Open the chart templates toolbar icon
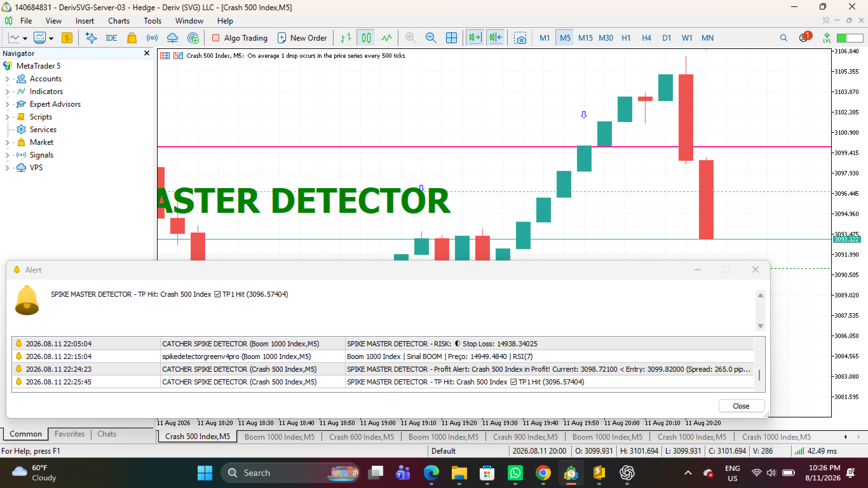 point(40,38)
